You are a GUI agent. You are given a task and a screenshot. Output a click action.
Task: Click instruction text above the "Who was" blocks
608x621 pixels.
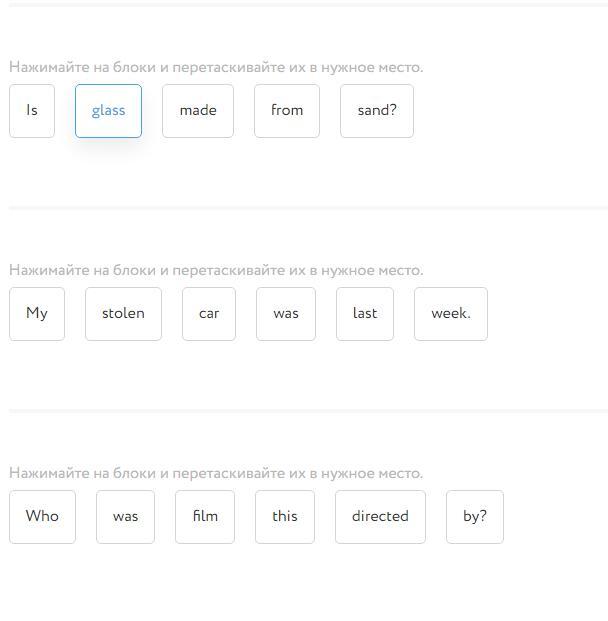[216, 474]
